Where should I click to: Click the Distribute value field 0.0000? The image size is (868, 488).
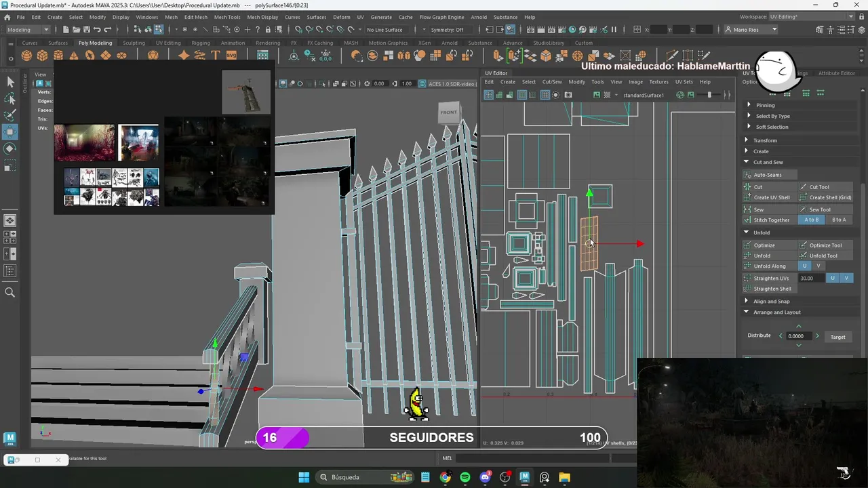(799, 336)
